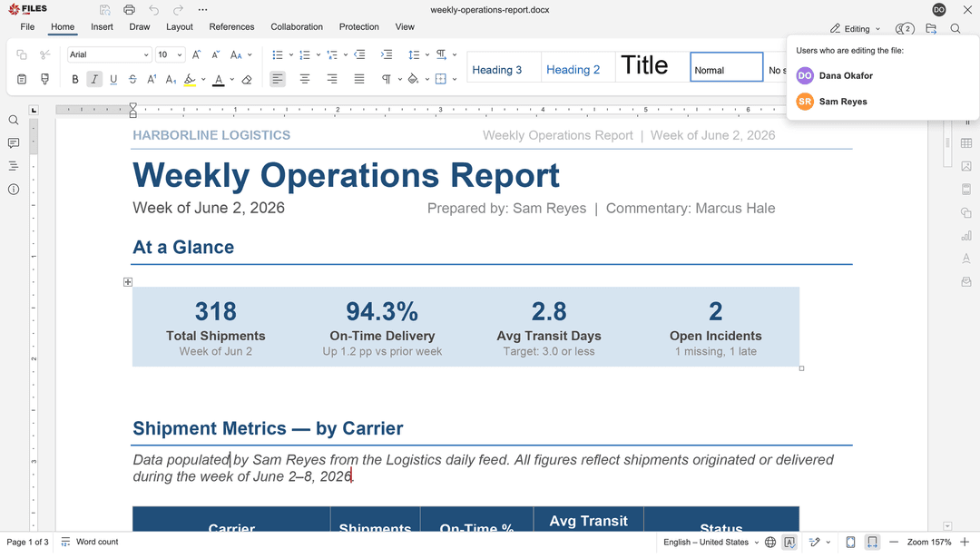Open Chart settings in right sidebar

(966, 236)
